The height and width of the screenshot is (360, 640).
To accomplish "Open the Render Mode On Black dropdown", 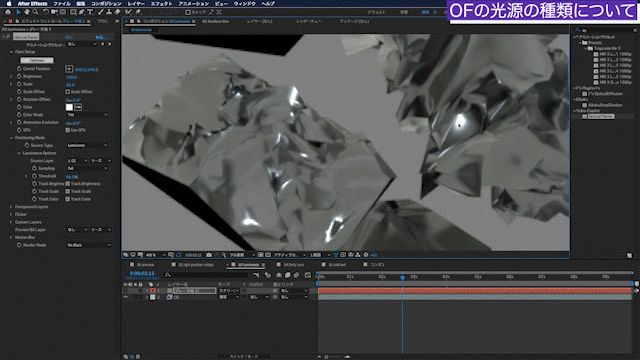I will (x=89, y=245).
